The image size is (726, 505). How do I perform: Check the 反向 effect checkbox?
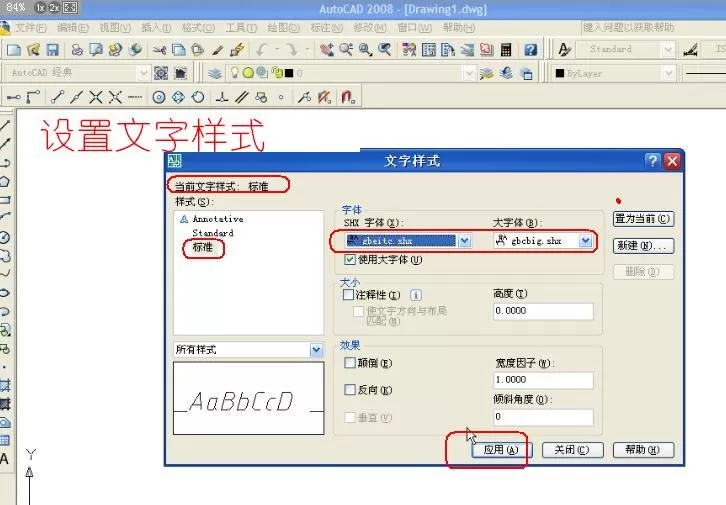coord(350,390)
